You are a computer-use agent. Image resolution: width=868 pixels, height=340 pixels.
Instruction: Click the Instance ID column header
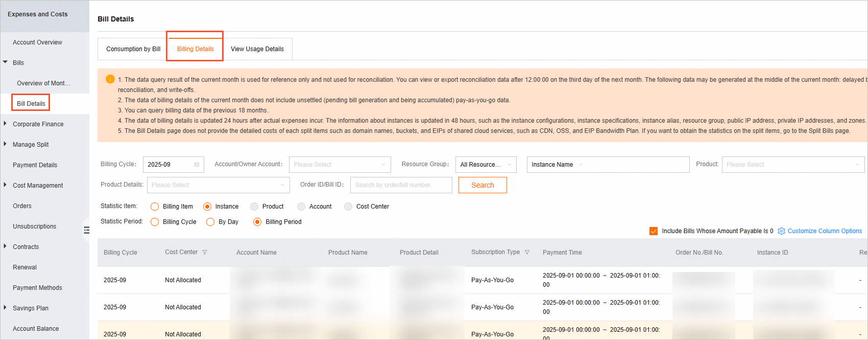pyautogui.click(x=773, y=253)
